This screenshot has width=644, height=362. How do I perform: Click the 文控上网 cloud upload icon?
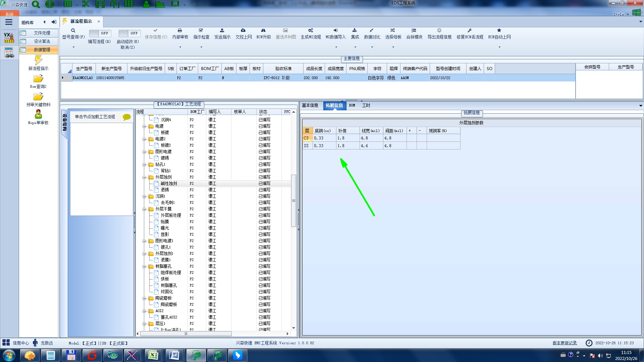(x=243, y=31)
